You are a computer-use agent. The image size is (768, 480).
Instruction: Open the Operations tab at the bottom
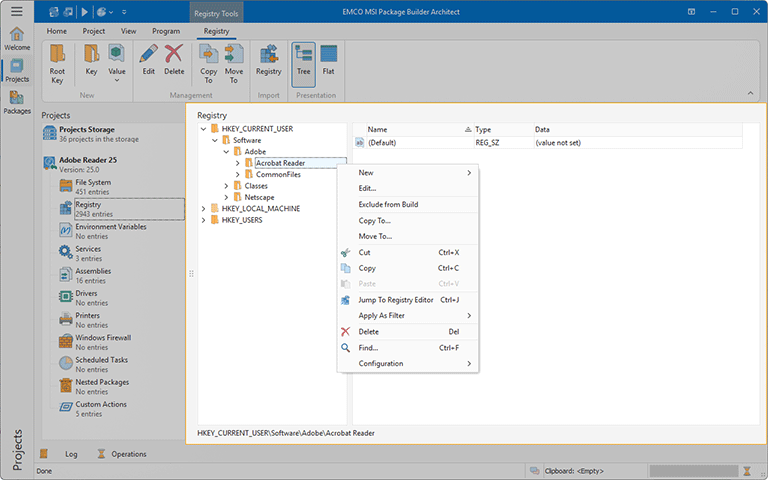coord(128,454)
